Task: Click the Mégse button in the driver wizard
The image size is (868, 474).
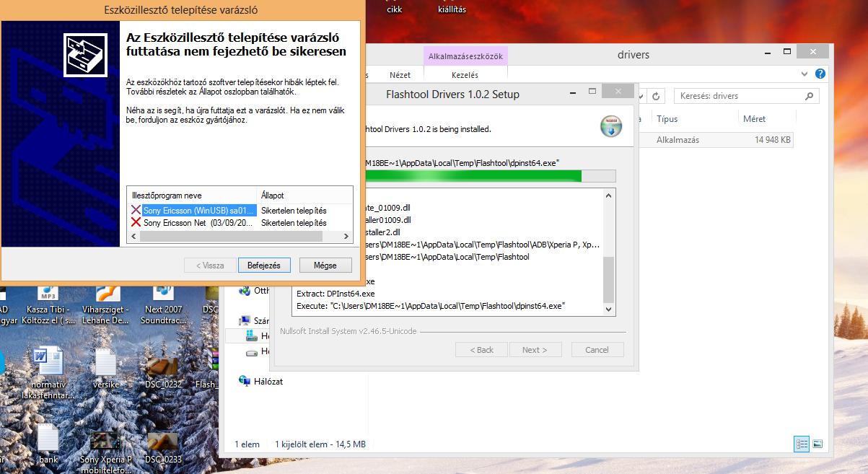Action: pyautogui.click(x=325, y=265)
